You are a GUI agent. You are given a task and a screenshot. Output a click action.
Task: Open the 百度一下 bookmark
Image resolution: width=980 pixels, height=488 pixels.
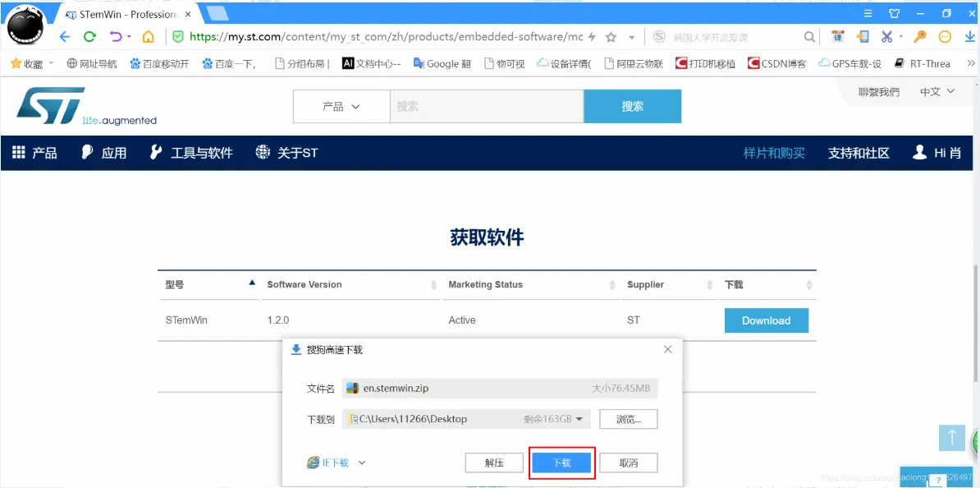pyautogui.click(x=229, y=64)
